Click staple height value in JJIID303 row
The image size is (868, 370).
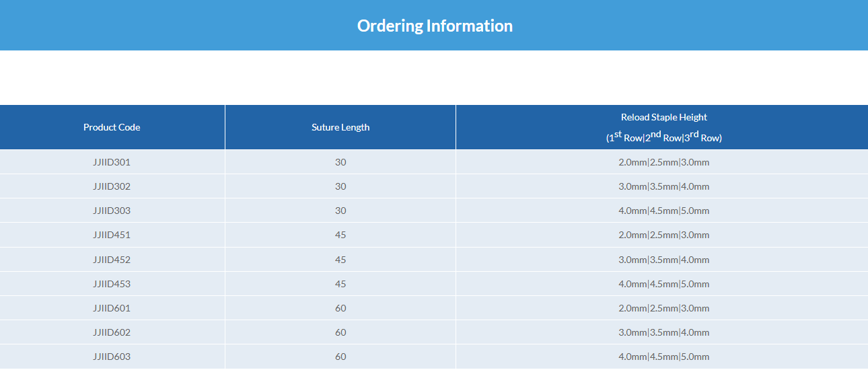tap(663, 211)
